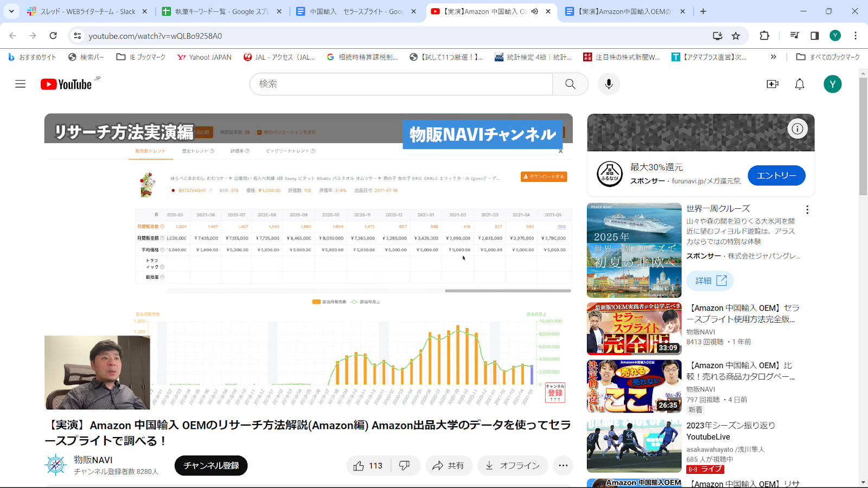Open 比較！売れる商品カタログ video thumbnail
This screenshot has width=868, height=488.
pos(634,386)
